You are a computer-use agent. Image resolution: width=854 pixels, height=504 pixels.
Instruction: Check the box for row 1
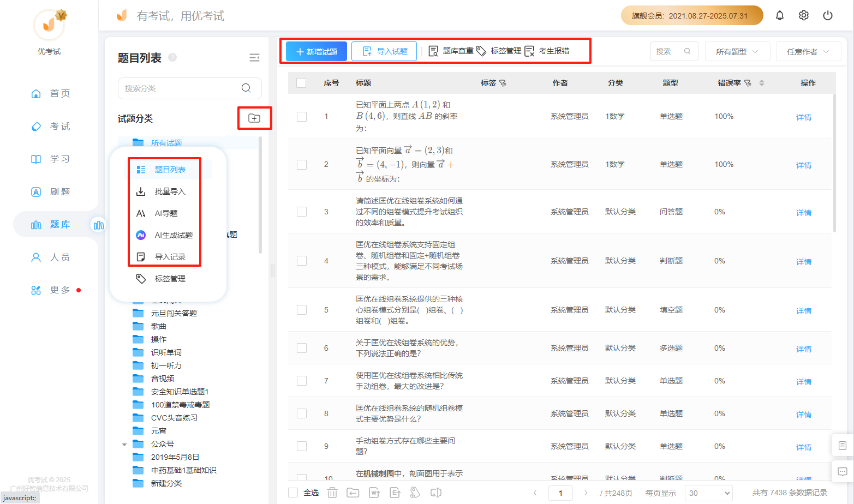(x=302, y=117)
